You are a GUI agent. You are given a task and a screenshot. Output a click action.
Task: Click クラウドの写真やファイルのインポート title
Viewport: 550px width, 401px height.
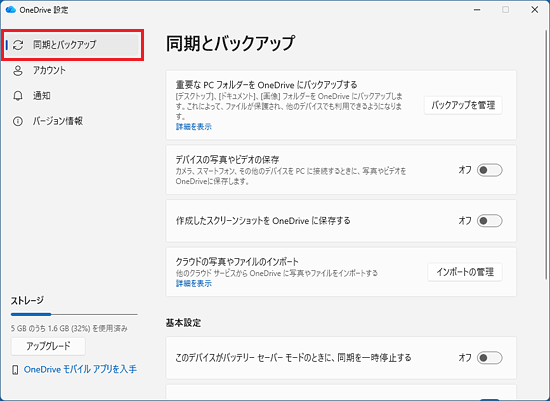(x=237, y=262)
